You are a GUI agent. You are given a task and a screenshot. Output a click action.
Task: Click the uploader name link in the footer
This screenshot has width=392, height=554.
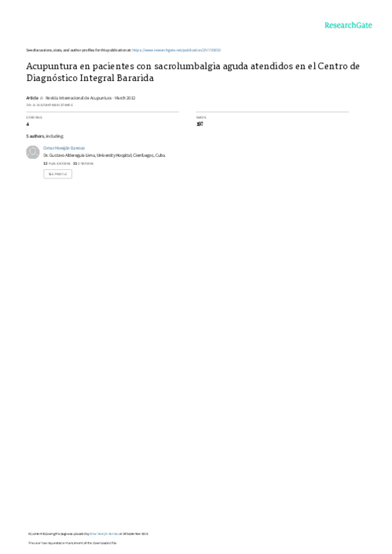click(104, 534)
